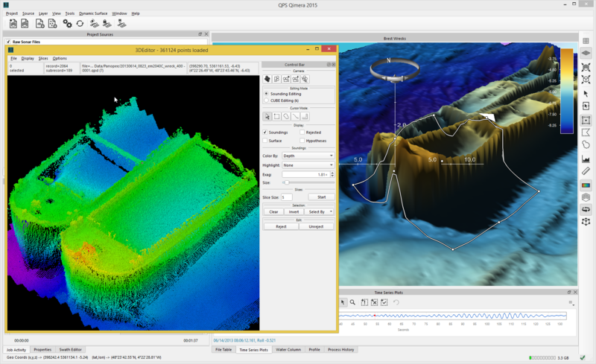
Task: Click the color map icon in right sidebar
Action: point(586,185)
